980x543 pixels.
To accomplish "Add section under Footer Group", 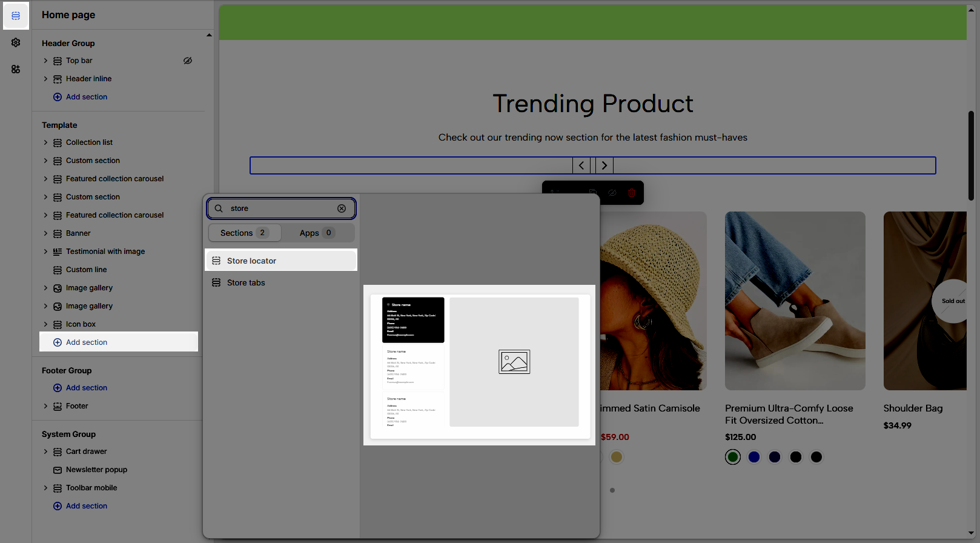I will [x=81, y=388].
